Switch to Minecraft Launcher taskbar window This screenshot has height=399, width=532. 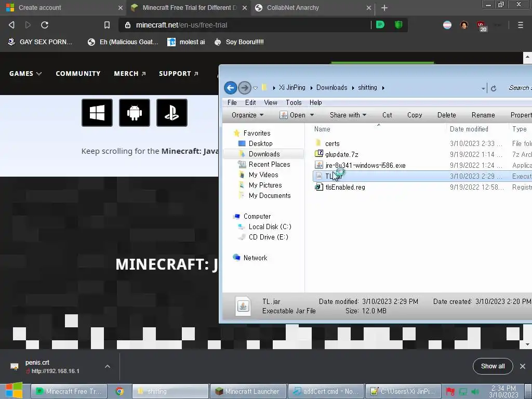pyautogui.click(x=248, y=391)
